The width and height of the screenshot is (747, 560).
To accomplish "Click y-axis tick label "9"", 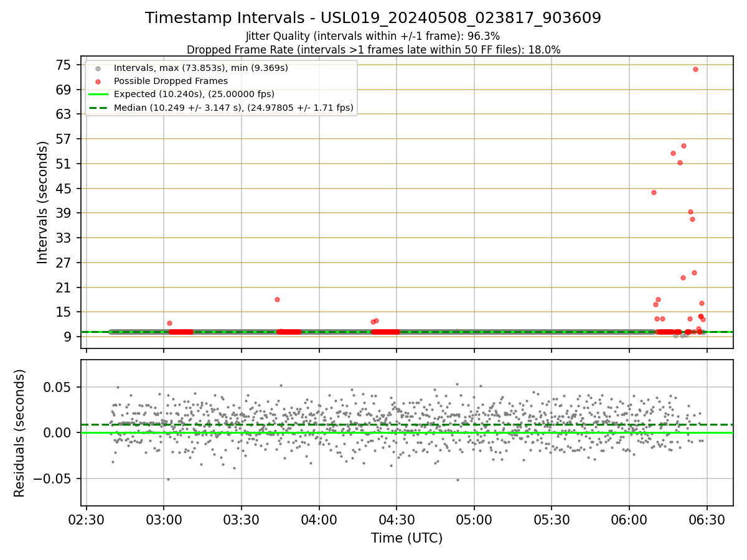I will [68, 337].
